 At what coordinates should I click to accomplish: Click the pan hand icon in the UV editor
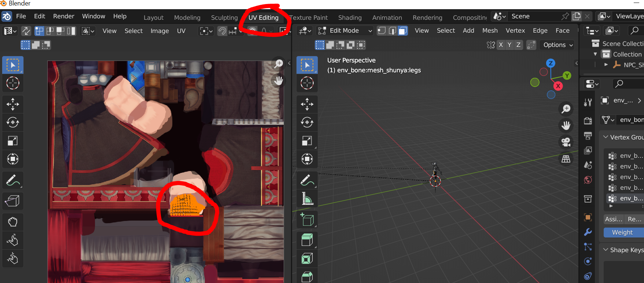tap(279, 80)
